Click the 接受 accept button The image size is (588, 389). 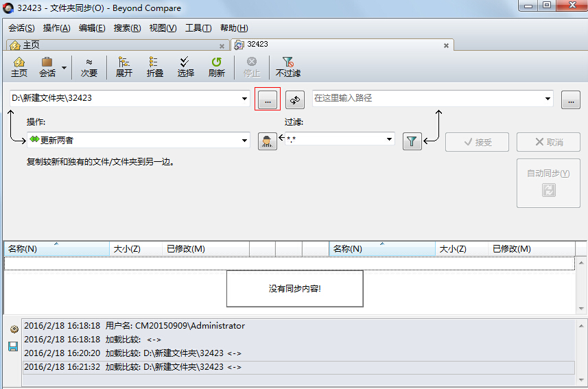point(477,142)
